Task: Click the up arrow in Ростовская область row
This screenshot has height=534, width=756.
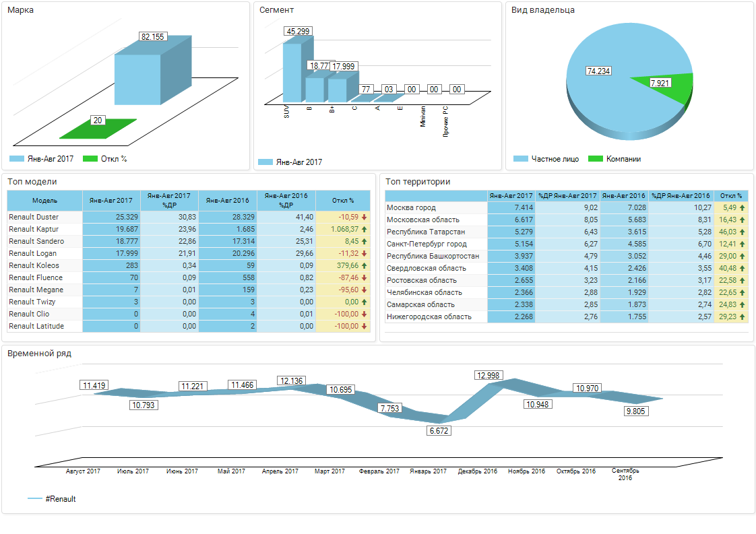Action: coord(743,280)
